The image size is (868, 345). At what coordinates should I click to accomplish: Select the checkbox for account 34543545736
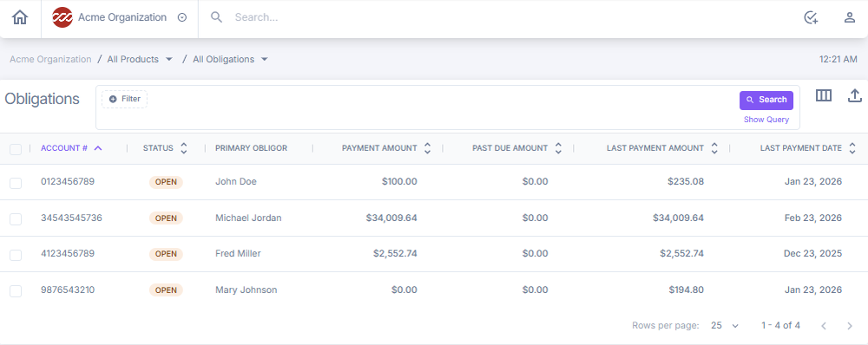16,219
